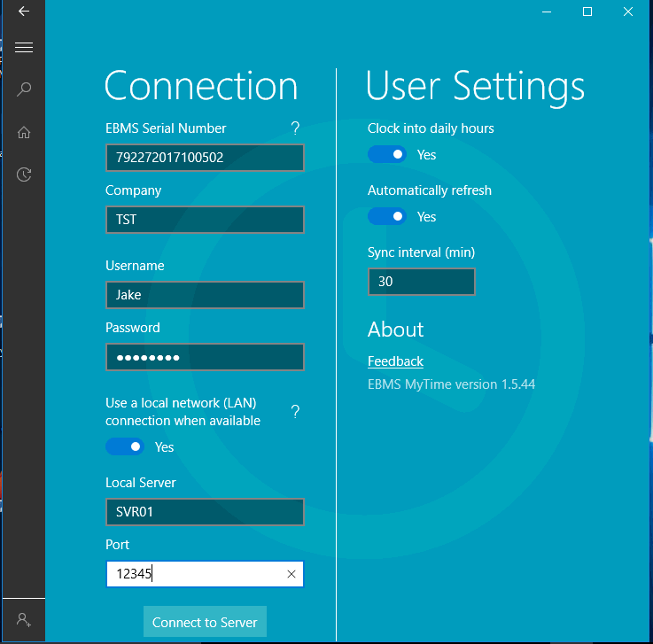Click the add user account icon

click(x=24, y=620)
